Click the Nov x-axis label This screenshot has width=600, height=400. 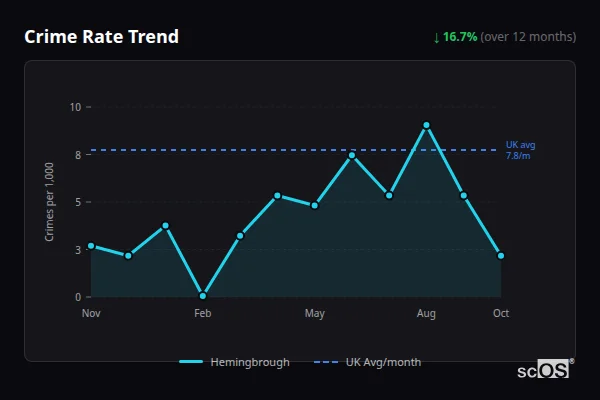click(x=91, y=313)
